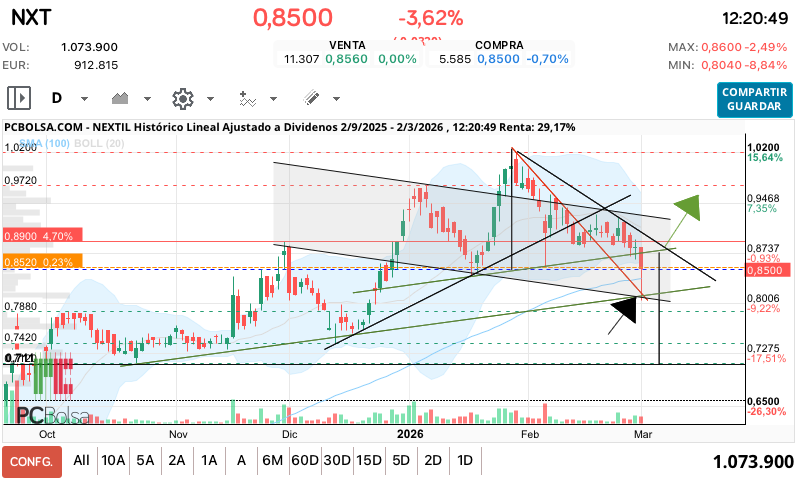Click the Mar date axis label
This screenshot has height=483, width=808.
(x=643, y=435)
